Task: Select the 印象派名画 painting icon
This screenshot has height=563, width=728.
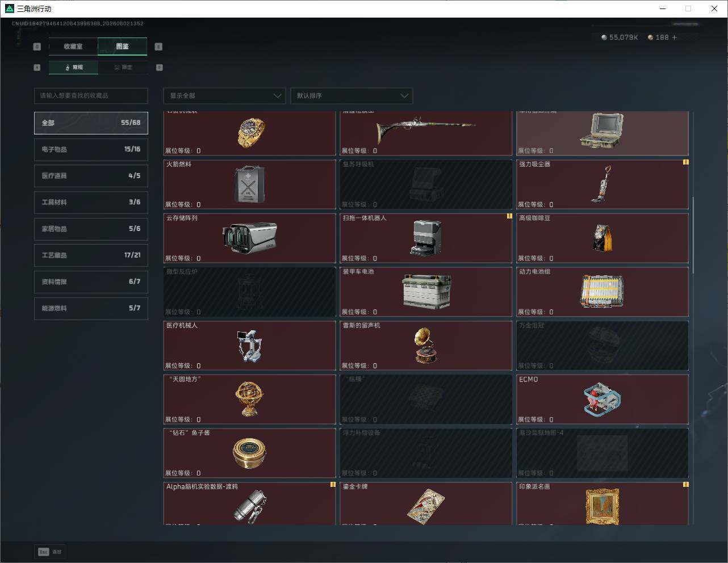Action: pos(603,506)
